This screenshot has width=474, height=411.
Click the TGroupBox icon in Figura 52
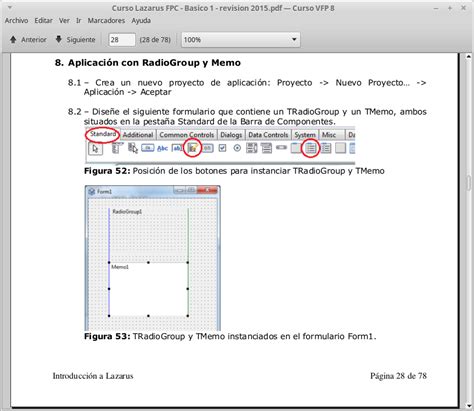point(296,148)
